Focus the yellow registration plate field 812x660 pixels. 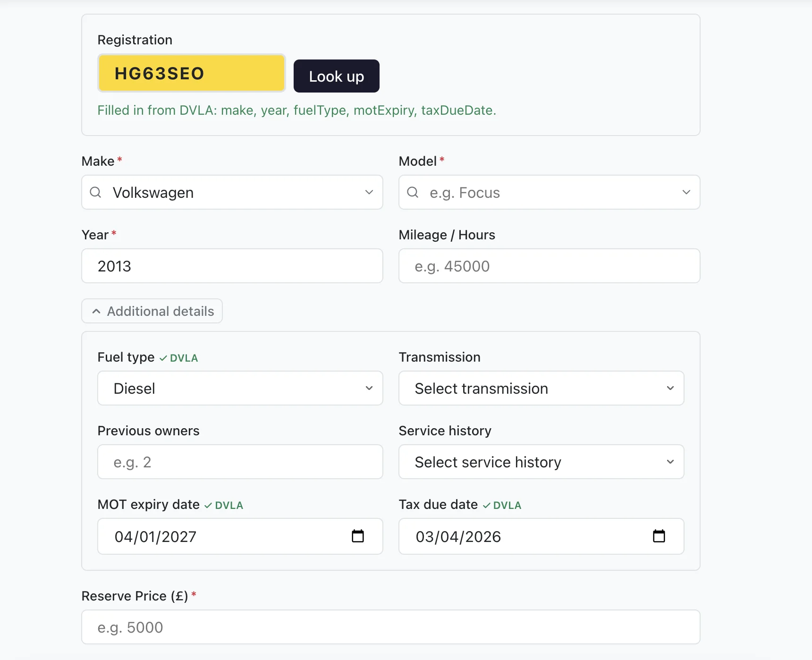(x=191, y=73)
